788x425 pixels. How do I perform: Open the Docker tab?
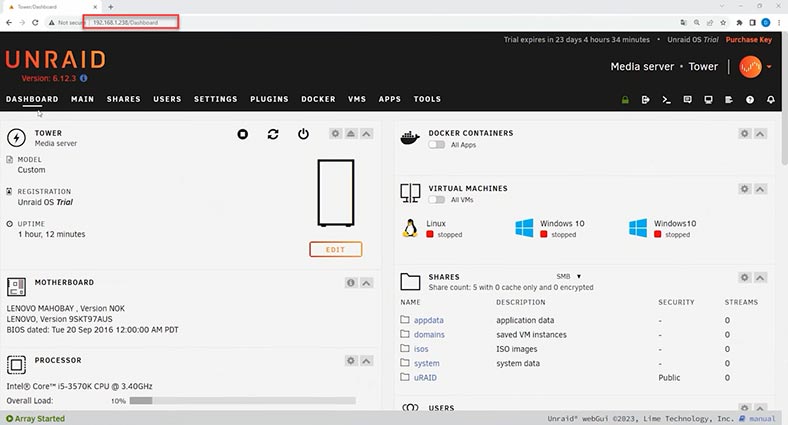pos(318,99)
